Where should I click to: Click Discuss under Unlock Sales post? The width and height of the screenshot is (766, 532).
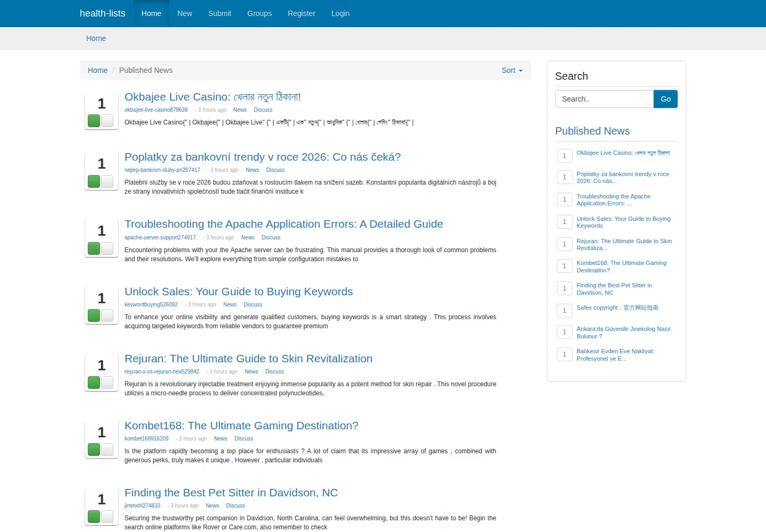[x=253, y=305]
